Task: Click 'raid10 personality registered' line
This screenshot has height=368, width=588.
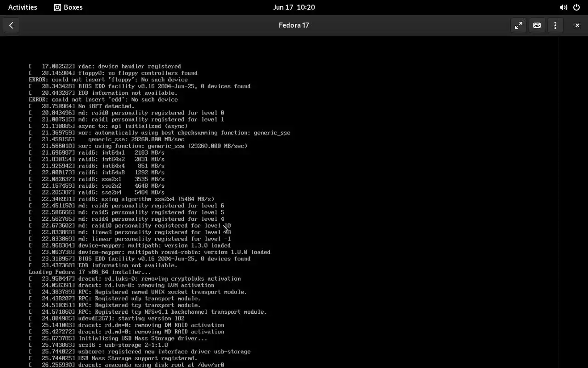Action: (130, 225)
